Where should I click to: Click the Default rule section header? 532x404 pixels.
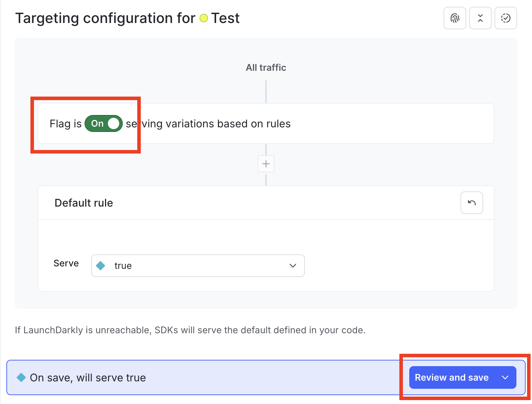tap(83, 202)
